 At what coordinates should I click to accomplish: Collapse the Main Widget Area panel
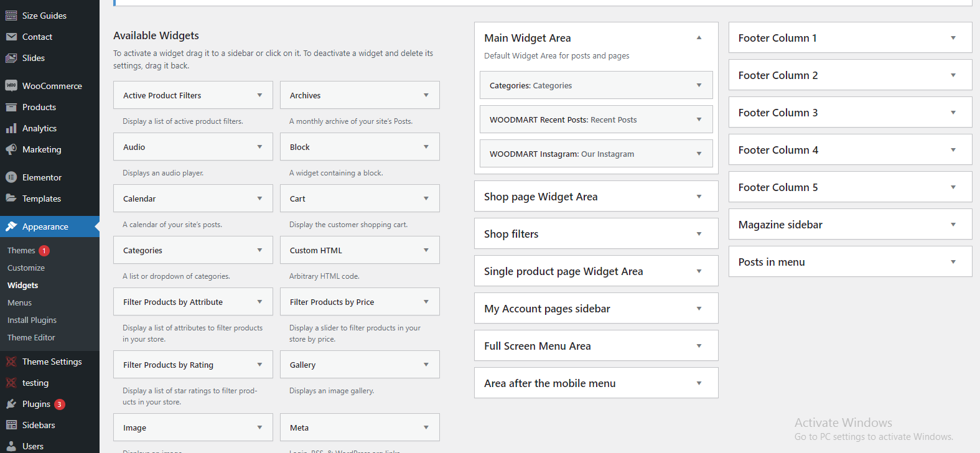click(699, 38)
